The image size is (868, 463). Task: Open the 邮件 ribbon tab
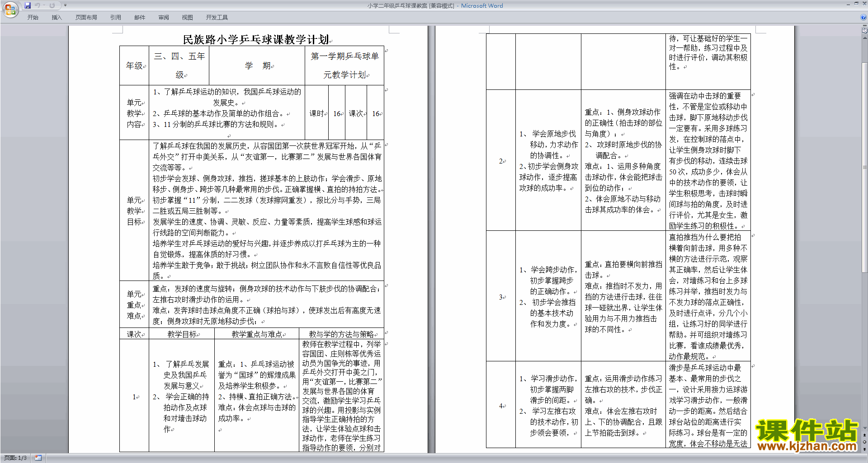pos(140,18)
